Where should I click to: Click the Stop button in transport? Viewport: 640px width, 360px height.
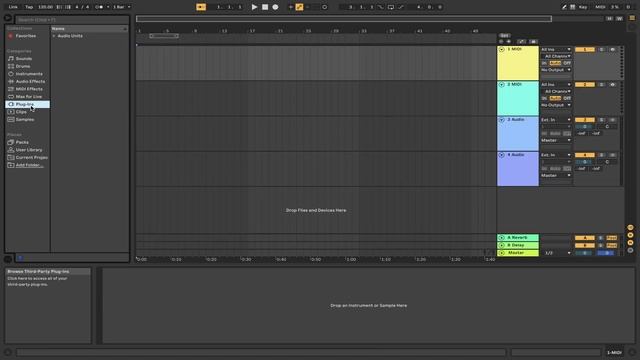point(265,7)
